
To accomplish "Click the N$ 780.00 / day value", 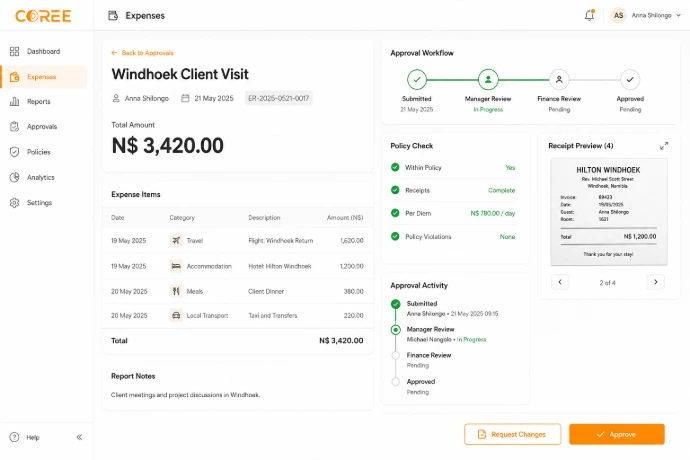I will tap(493, 213).
